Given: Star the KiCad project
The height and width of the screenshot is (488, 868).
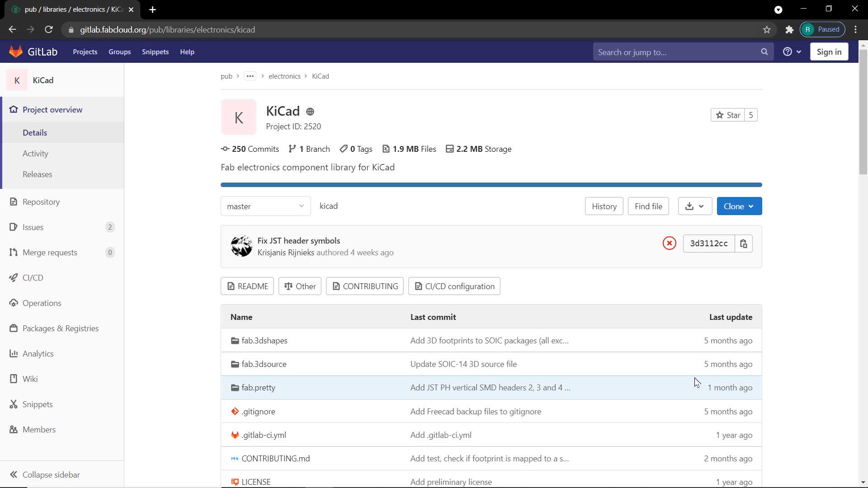Looking at the screenshot, I should tap(728, 115).
